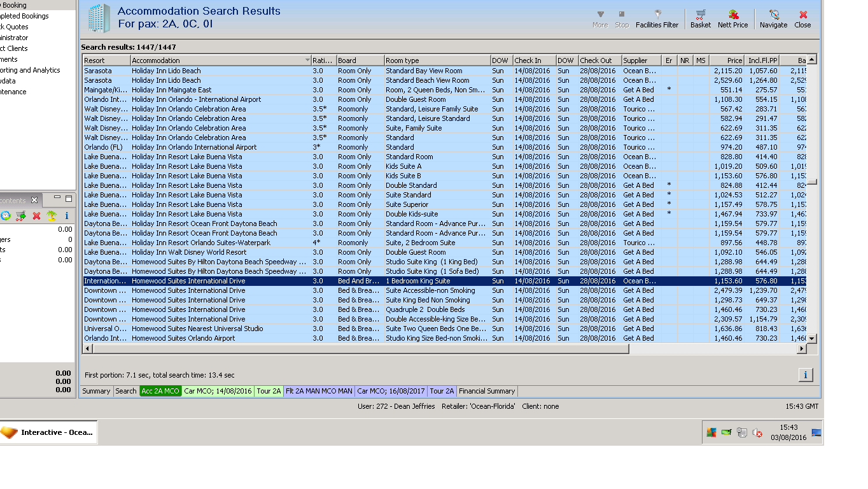Viewport: 868px width, 489px height.
Task: Click the palm tree icon in basket panel
Action: tap(52, 216)
